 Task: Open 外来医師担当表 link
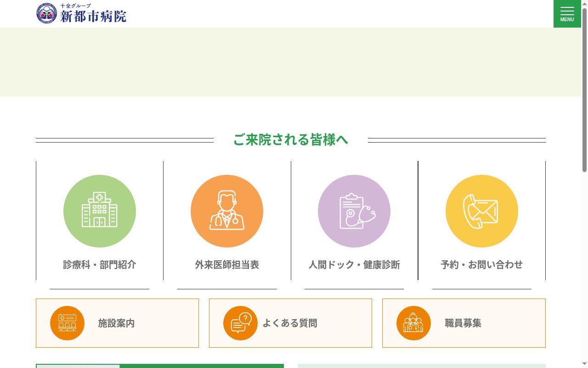point(227,265)
